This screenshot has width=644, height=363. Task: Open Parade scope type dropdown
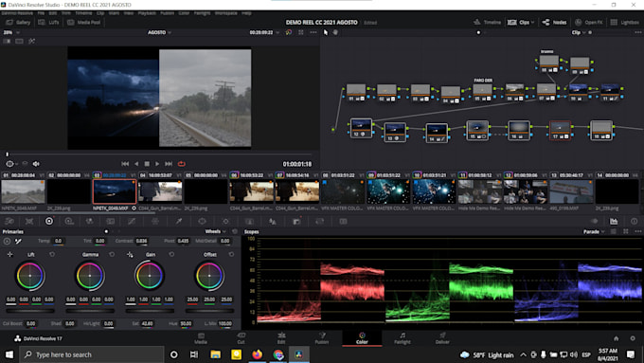pos(594,231)
